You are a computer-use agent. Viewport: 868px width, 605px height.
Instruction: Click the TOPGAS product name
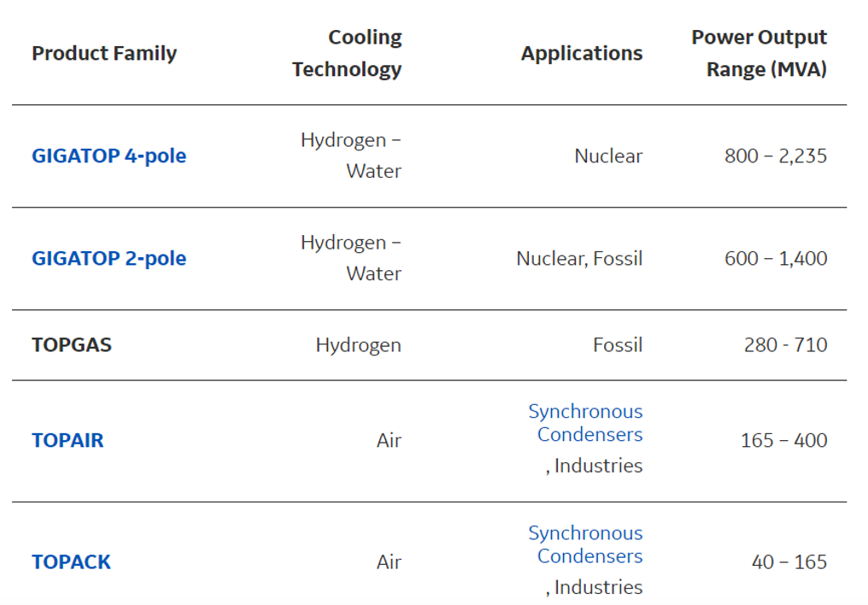(72, 344)
